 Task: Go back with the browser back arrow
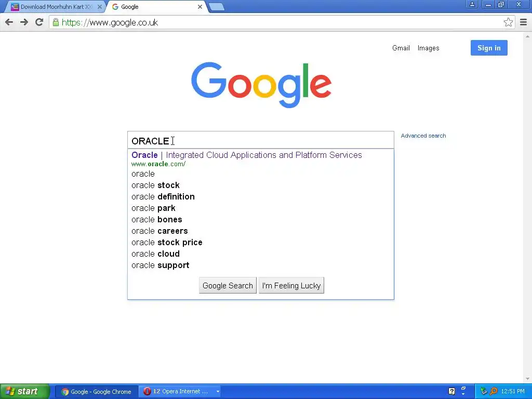point(9,22)
